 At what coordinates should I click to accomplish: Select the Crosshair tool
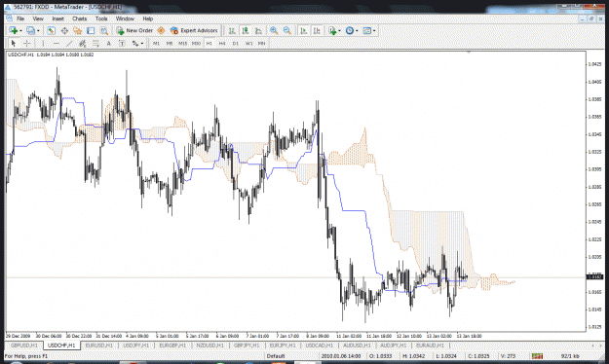tap(27, 43)
